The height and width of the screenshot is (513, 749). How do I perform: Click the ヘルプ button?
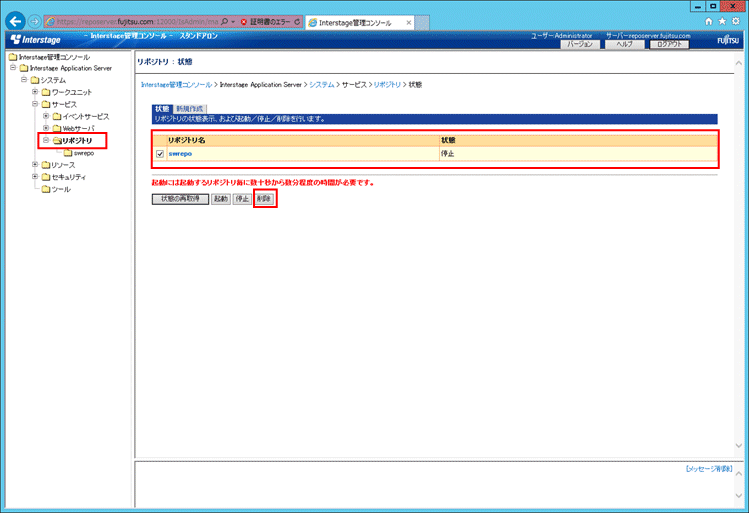click(x=624, y=44)
